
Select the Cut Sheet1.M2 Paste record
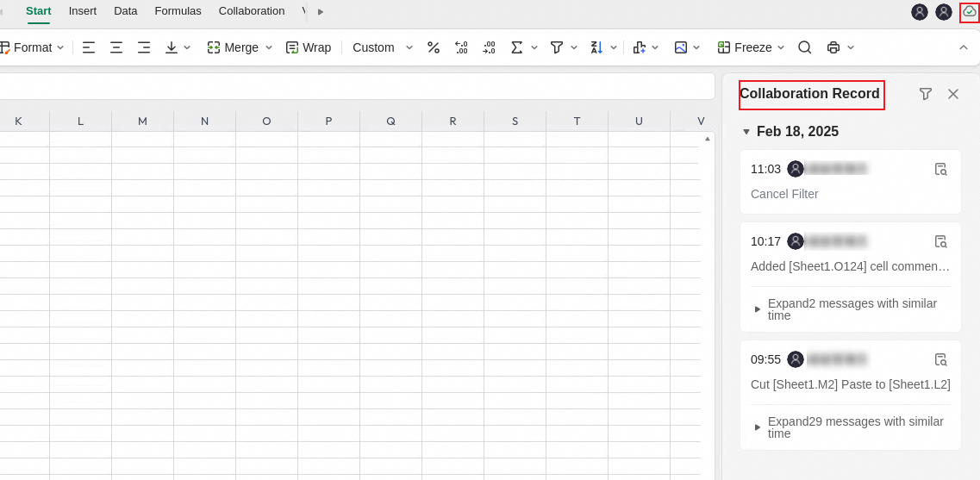point(851,384)
